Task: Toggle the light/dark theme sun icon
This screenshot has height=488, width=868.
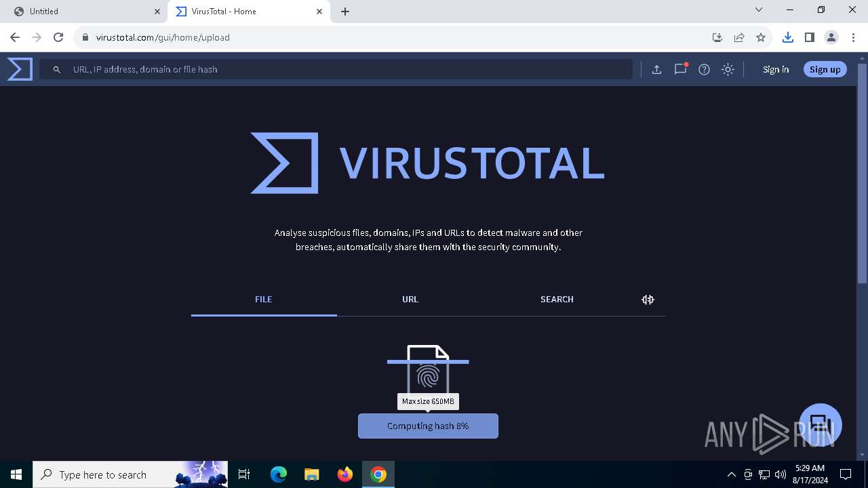Action: pos(728,69)
